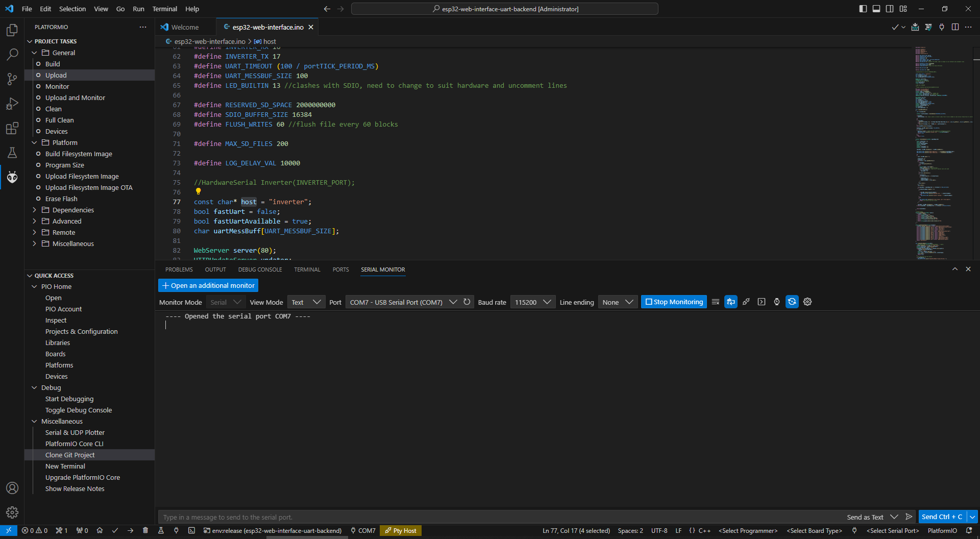The height and width of the screenshot is (539, 980).
Task: Open serial monitor settings gear
Action: tap(807, 302)
